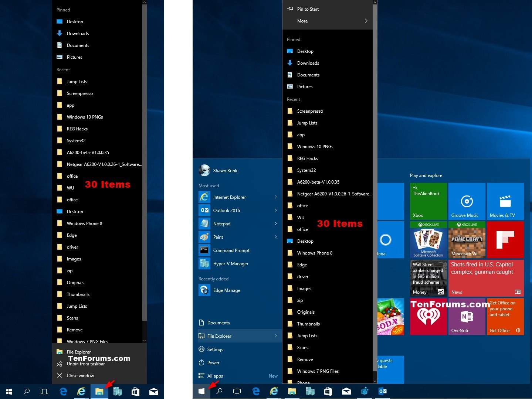This screenshot has width=532, height=399.
Task: Expand Paint jump list arrow
Action: (276, 237)
